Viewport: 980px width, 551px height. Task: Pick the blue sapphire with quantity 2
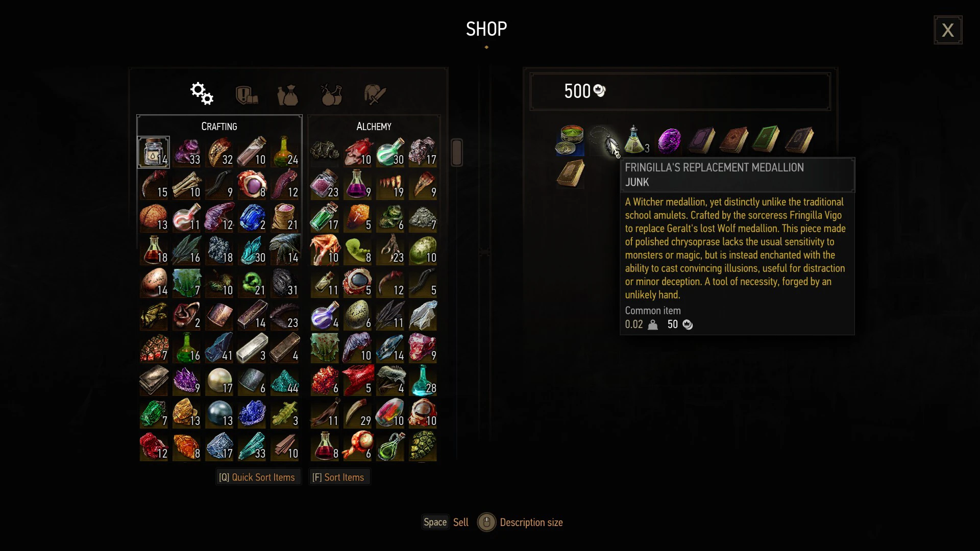coord(252,217)
